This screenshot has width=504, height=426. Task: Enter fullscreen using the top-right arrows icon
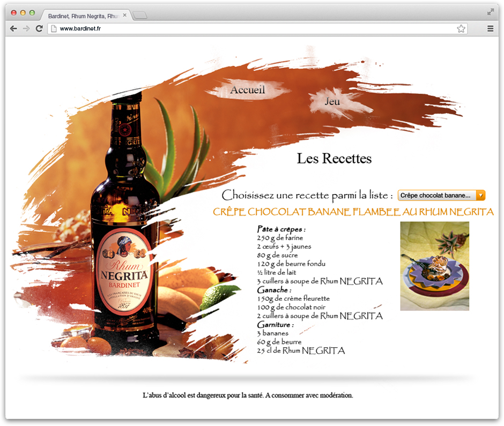(490, 11)
